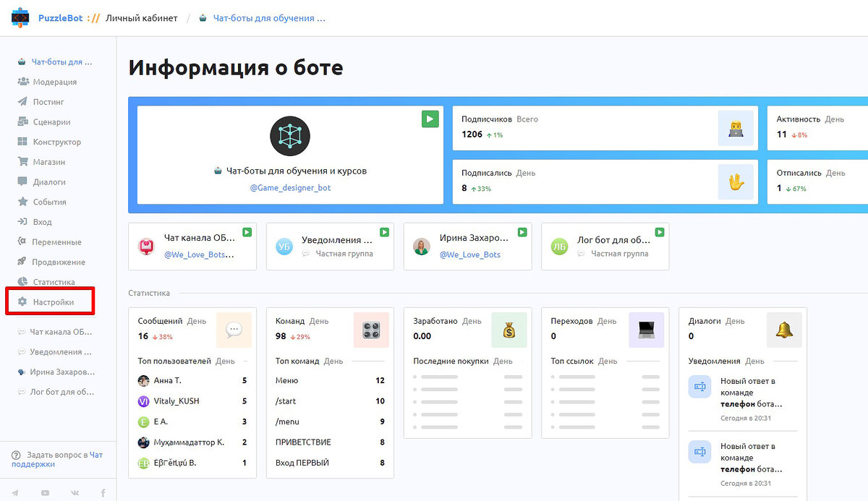Change Топ пользователей period День
The image size is (868, 501).
225,361
